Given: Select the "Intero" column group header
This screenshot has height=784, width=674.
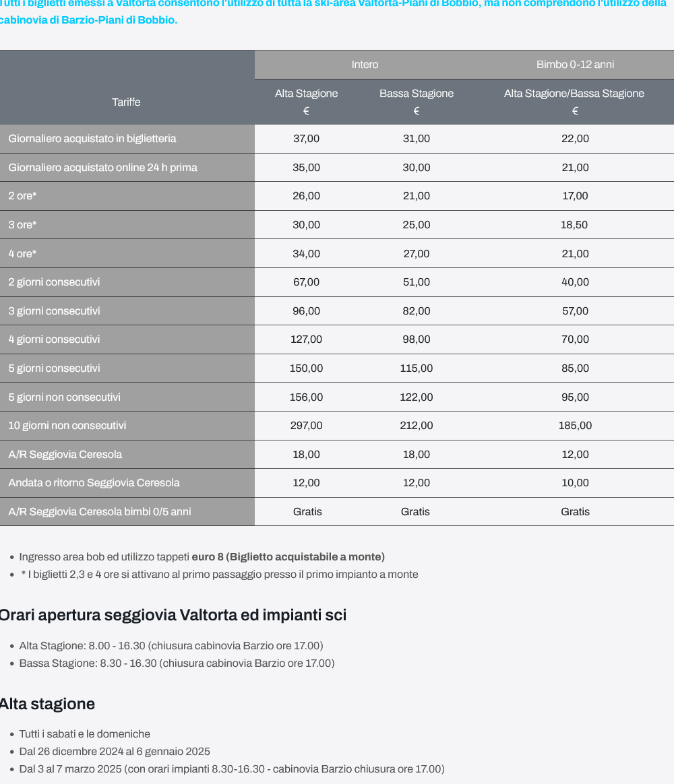Looking at the screenshot, I should [x=365, y=65].
